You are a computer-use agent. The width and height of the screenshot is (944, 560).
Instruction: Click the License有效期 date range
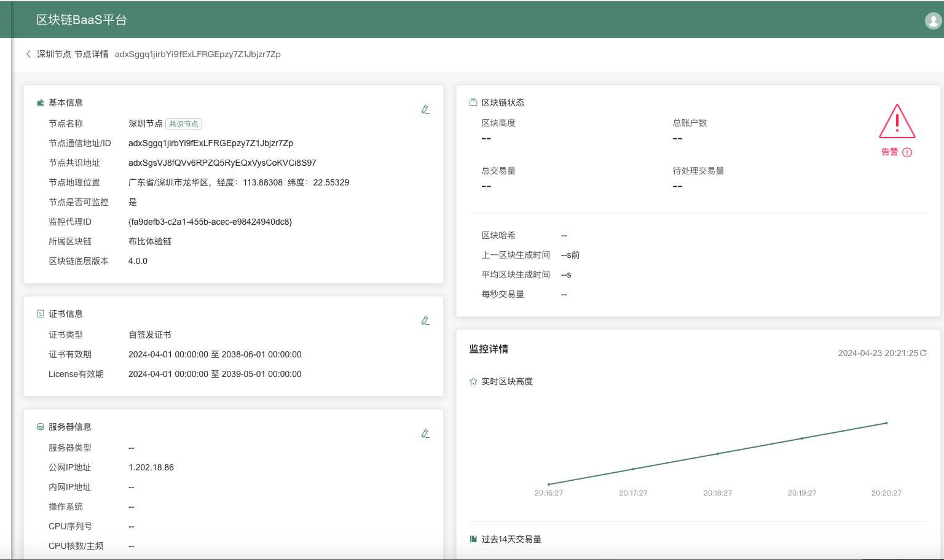tap(215, 374)
